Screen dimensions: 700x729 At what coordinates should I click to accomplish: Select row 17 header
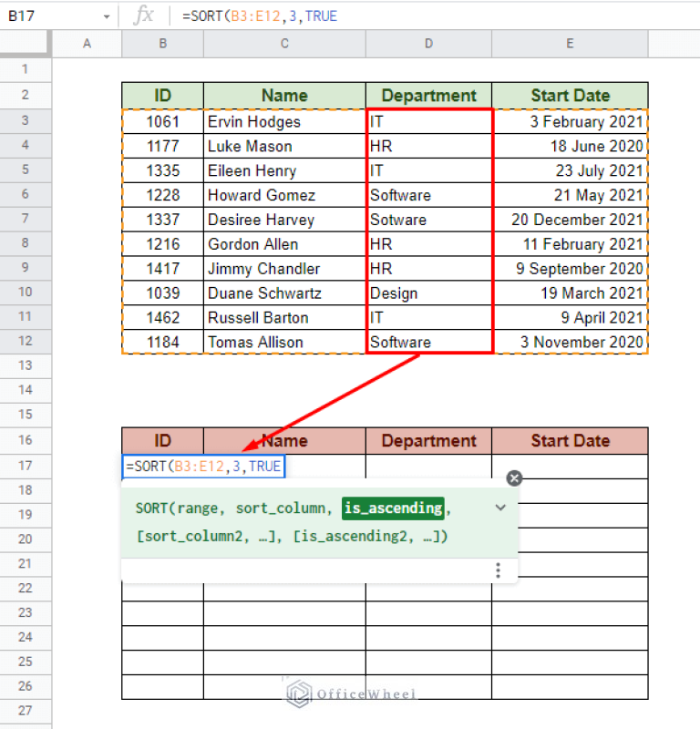25,466
